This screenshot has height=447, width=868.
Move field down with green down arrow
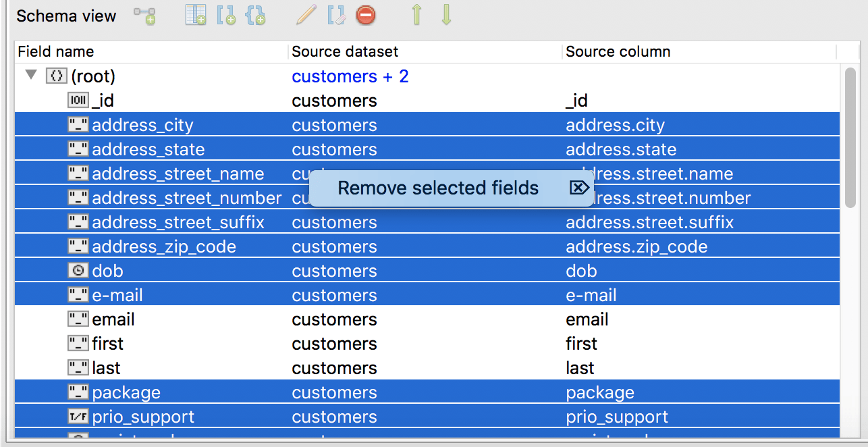pyautogui.click(x=445, y=15)
